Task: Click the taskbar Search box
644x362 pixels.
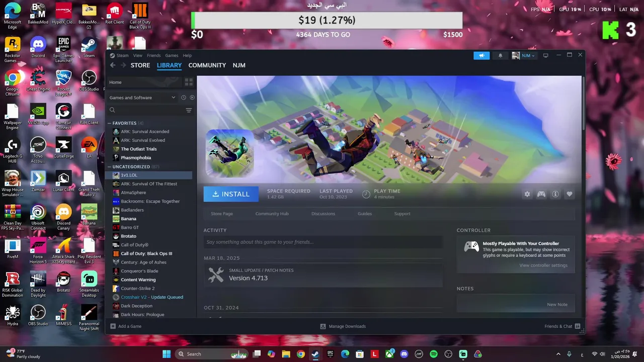Action: (x=212, y=354)
